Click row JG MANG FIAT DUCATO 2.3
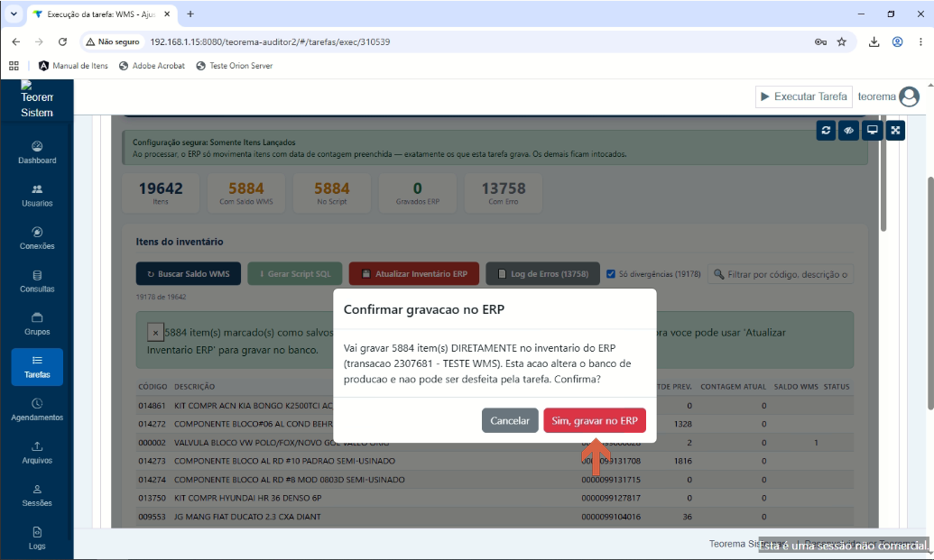This screenshot has width=934, height=560. (x=495, y=517)
